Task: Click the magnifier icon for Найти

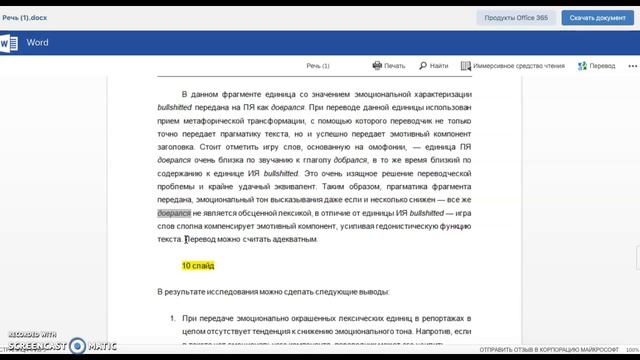Action: pyautogui.click(x=423, y=66)
